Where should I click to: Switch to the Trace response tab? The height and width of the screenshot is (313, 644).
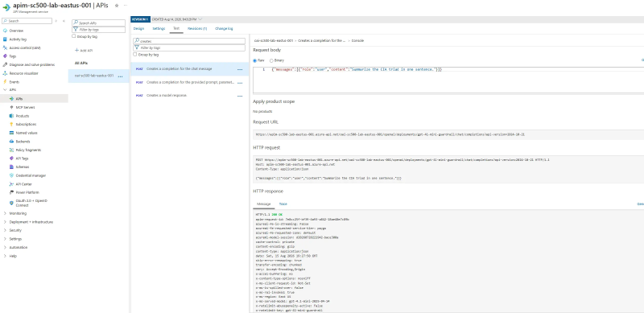[x=283, y=204]
